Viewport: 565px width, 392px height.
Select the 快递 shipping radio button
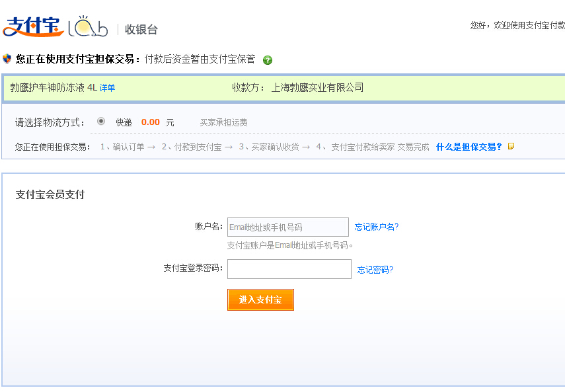[x=101, y=122]
